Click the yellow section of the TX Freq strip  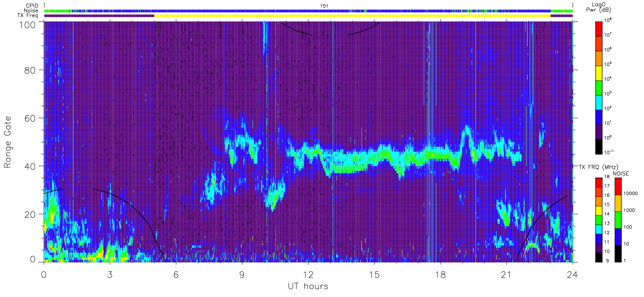pyautogui.click(x=352, y=16)
